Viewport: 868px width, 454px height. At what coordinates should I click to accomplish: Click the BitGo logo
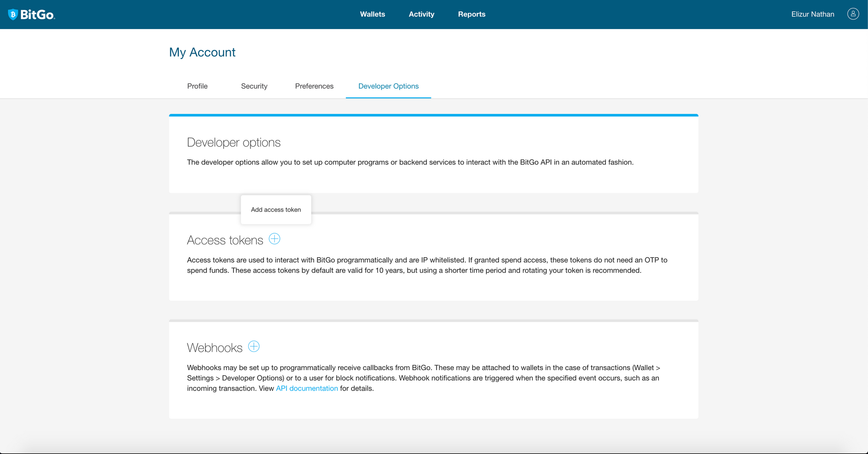(x=32, y=14)
